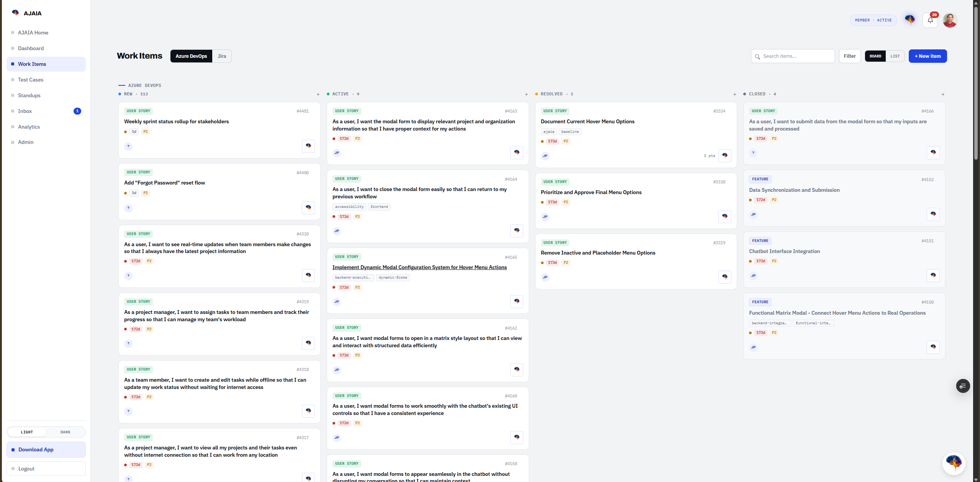The height and width of the screenshot is (482, 980).
Task: Switch to Azure DevOps source
Action: pos(191,56)
